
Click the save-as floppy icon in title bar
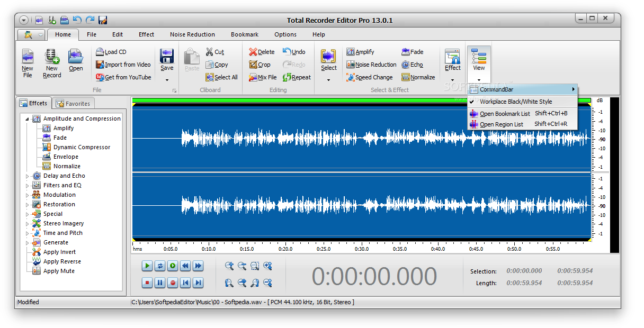(103, 20)
